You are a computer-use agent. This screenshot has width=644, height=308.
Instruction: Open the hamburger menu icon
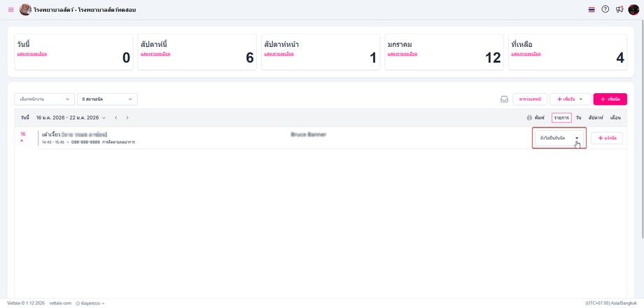coord(11,9)
